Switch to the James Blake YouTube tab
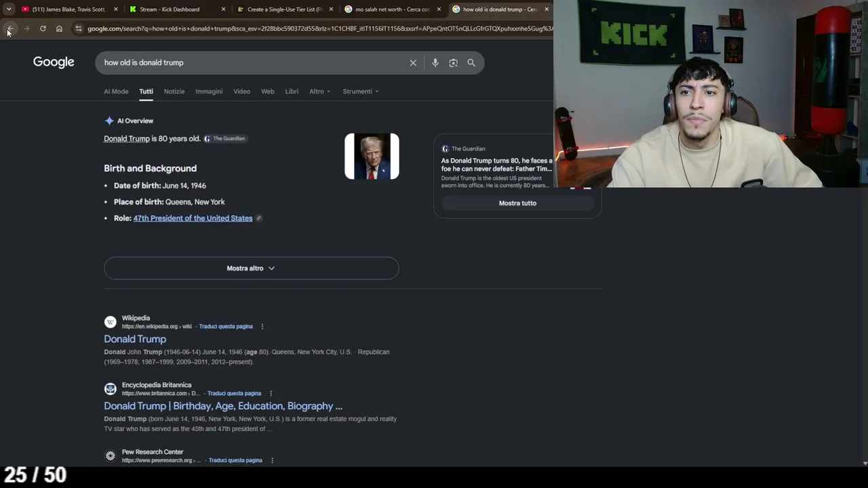This screenshot has height=488, width=868. coord(68,9)
